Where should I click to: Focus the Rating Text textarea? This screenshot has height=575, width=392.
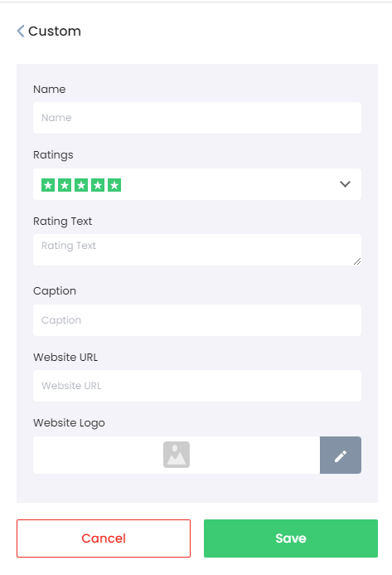click(x=197, y=250)
